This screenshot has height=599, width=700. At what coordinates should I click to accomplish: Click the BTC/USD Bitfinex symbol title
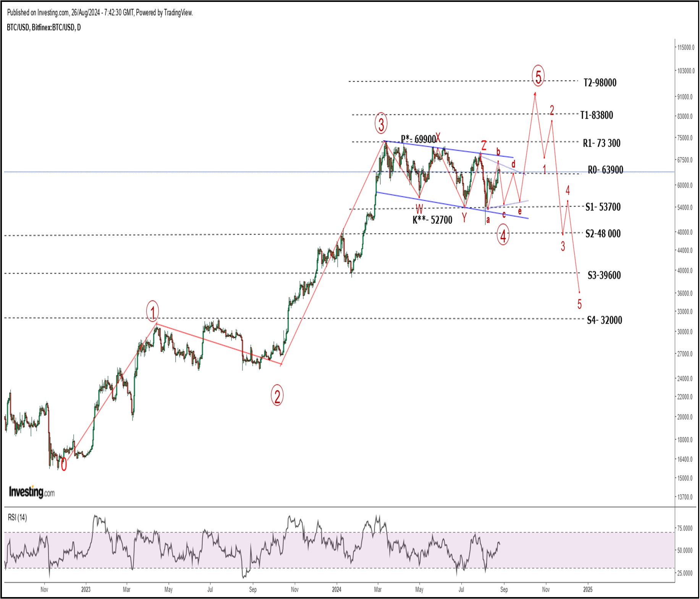point(44,27)
